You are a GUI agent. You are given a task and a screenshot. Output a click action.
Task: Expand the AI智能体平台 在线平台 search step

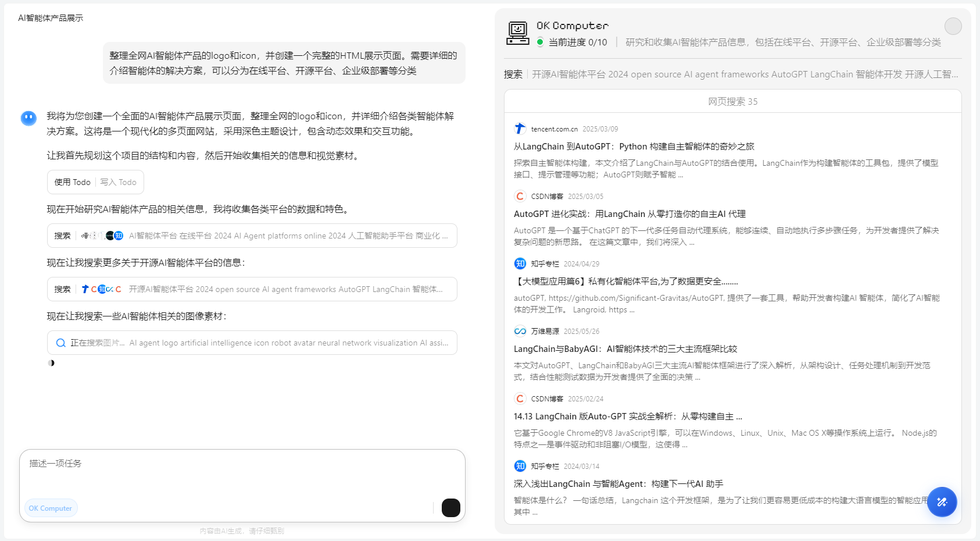click(252, 236)
